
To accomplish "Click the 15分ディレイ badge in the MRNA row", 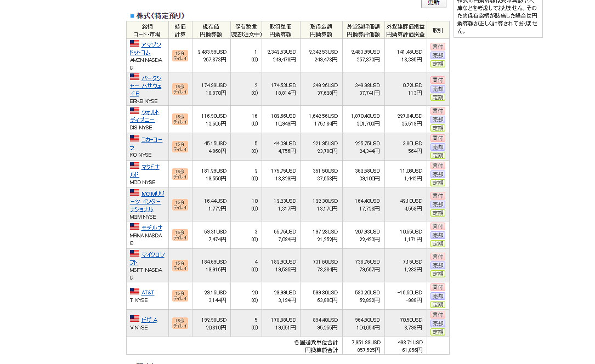I will pos(180,235).
